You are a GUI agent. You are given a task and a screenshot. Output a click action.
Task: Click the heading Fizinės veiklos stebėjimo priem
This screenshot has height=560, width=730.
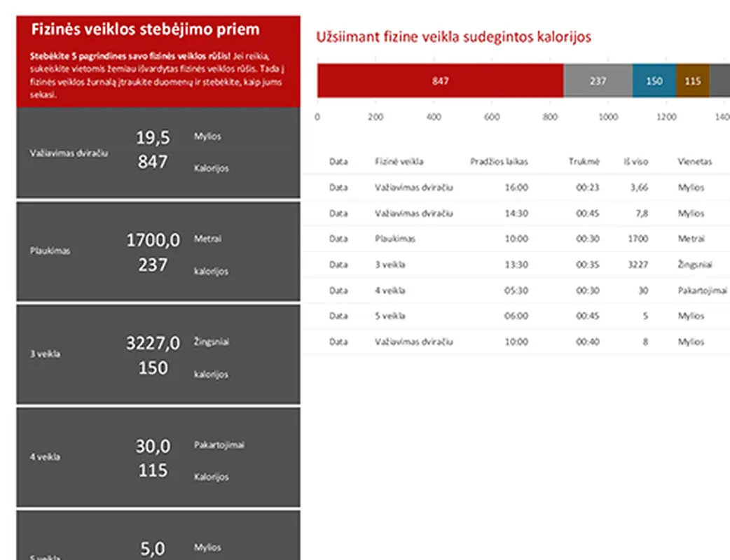(x=145, y=29)
